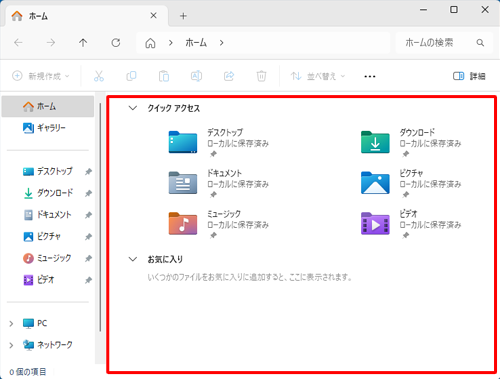Viewport: 500px width, 379px height.
Task: Unpin ビデオ via sidebar pin icon
Action: tap(88, 280)
